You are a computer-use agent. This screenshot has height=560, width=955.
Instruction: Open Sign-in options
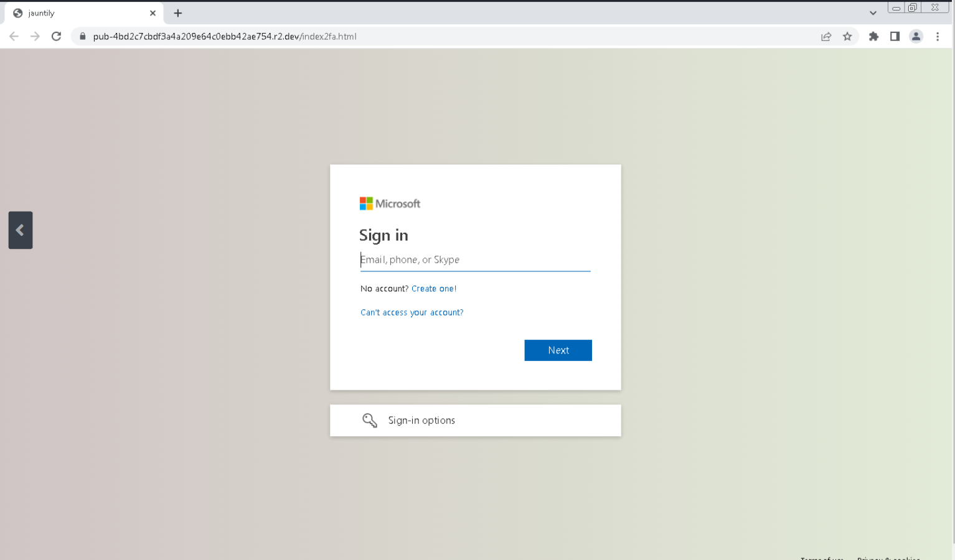pyautogui.click(x=475, y=421)
